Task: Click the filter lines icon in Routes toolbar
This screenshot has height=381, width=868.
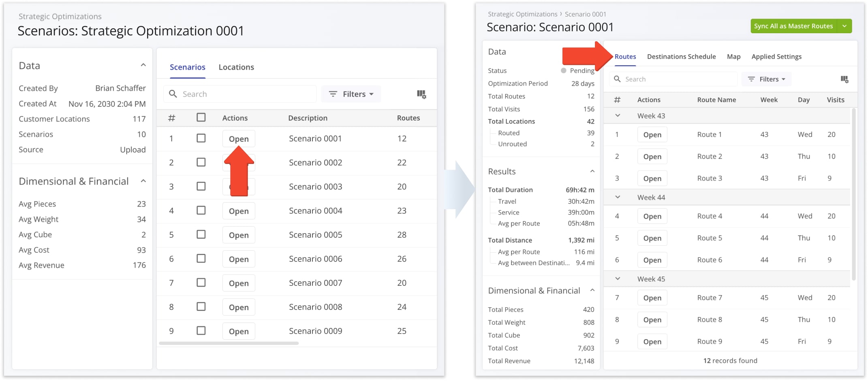Action: (751, 79)
